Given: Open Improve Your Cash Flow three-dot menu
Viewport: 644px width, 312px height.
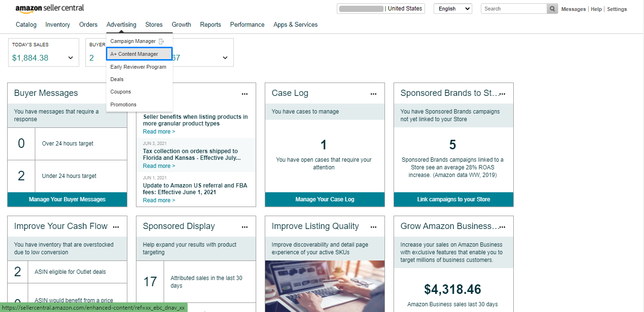Looking at the screenshot, I should pyautogui.click(x=116, y=227).
